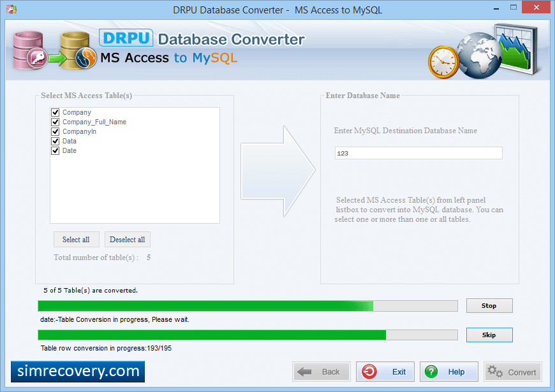The width and height of the screenshot is (555, 392).
Task: Click the MS Access database icon in header
Action: tap(30, 50)
